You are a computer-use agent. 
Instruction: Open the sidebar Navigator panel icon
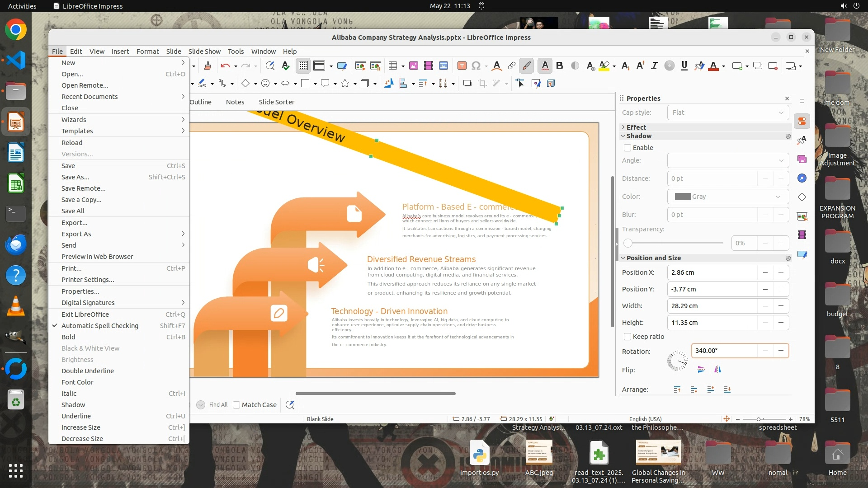click(802, 178)
